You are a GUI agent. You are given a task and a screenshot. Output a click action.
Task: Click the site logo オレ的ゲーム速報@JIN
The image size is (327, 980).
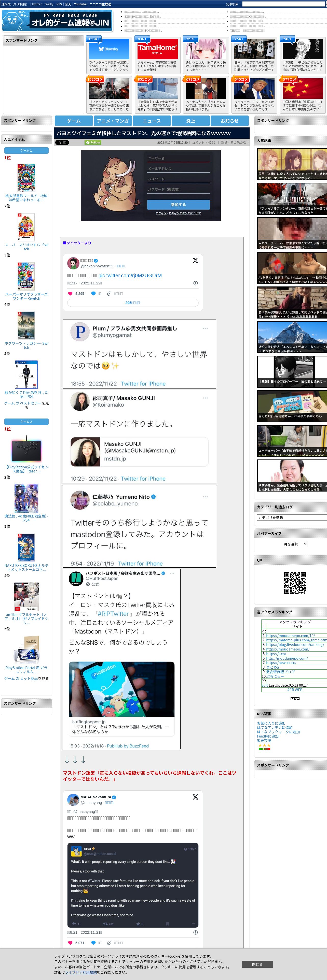coord(57,21)
